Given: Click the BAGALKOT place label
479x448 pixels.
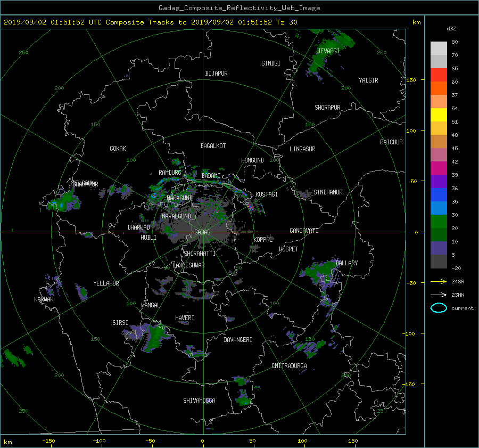Looking at the screenshot, I should pyautogui.click(x=213, y=146).
